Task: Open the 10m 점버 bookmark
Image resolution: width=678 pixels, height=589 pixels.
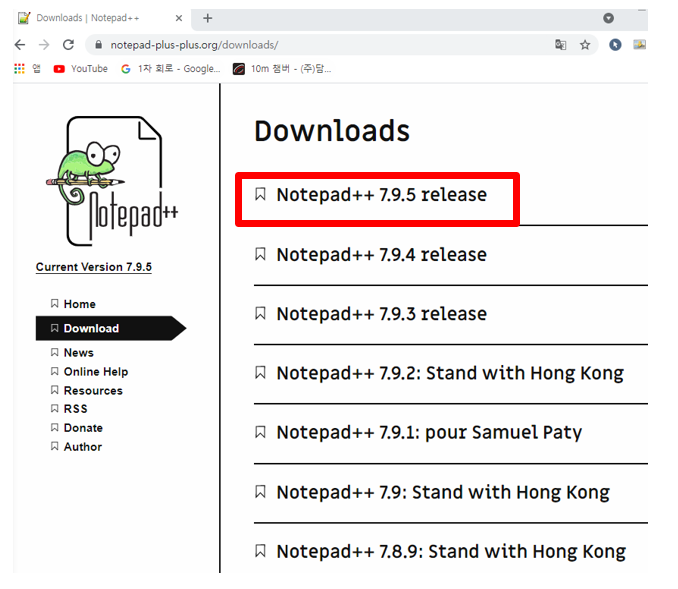Action: pyautogui.click(x=282, y=69)
